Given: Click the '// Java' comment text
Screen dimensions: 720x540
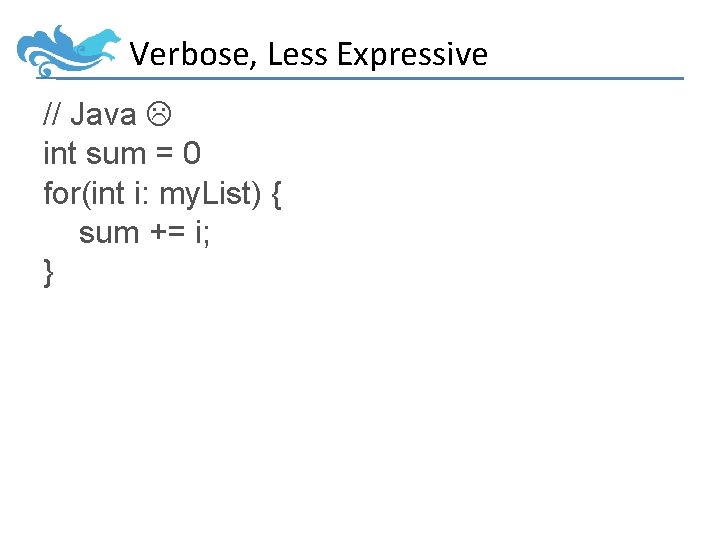Looking at the screenshot, I should tap(89, 116).
